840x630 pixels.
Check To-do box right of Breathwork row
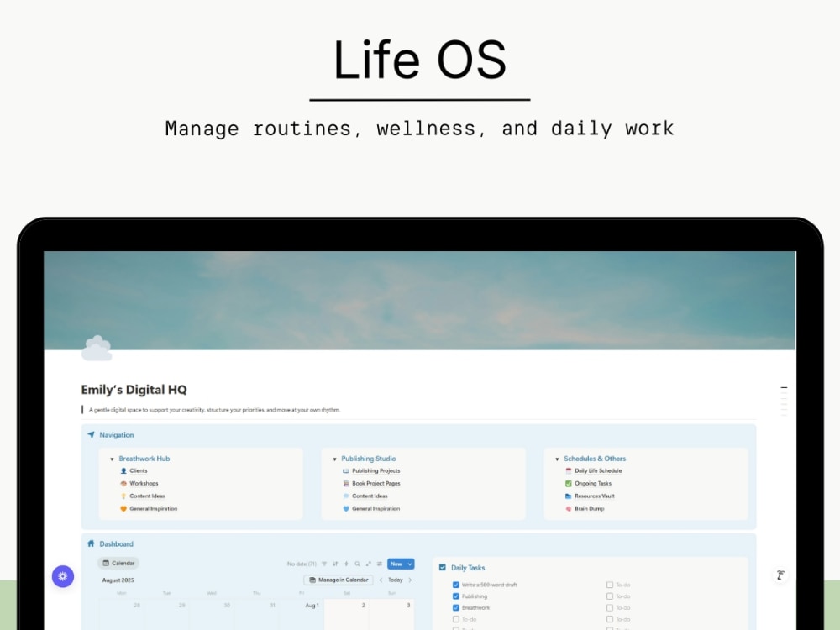click(x=610, y=608)
